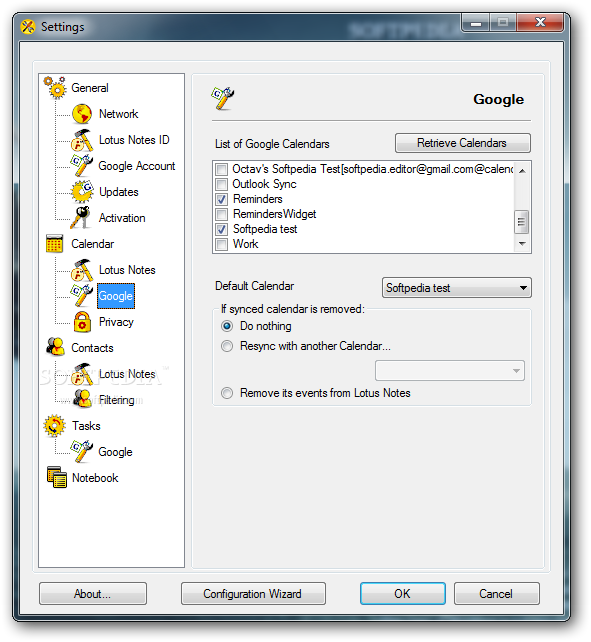
Task: Open the Default Calendar dropdown
Action: 457,288
